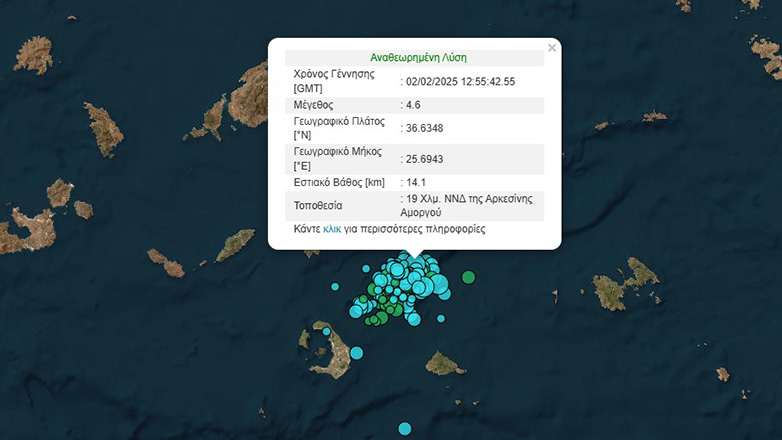
Task: Click the latitude value 36.6348
Action: (424, 128)
